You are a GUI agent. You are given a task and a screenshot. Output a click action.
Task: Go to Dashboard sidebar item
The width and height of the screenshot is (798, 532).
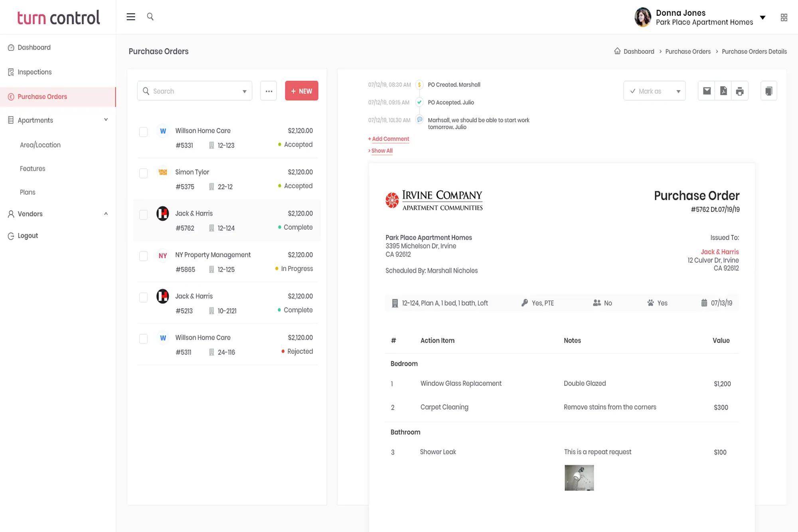click(34, 47)
